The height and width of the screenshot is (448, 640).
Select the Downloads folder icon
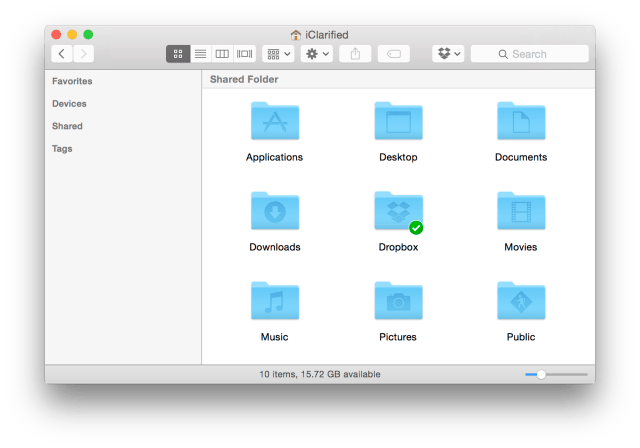(x=274, y=213)
